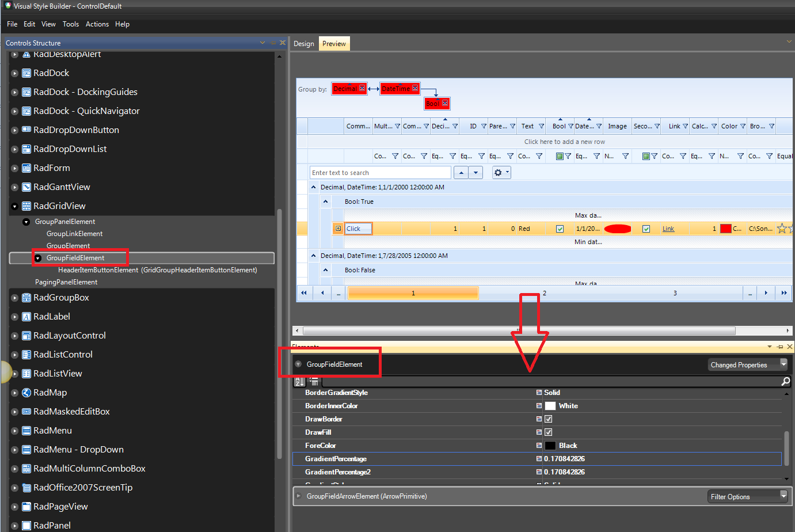Expand the GroupFieldArrowElement panel

tap(298, 496)
